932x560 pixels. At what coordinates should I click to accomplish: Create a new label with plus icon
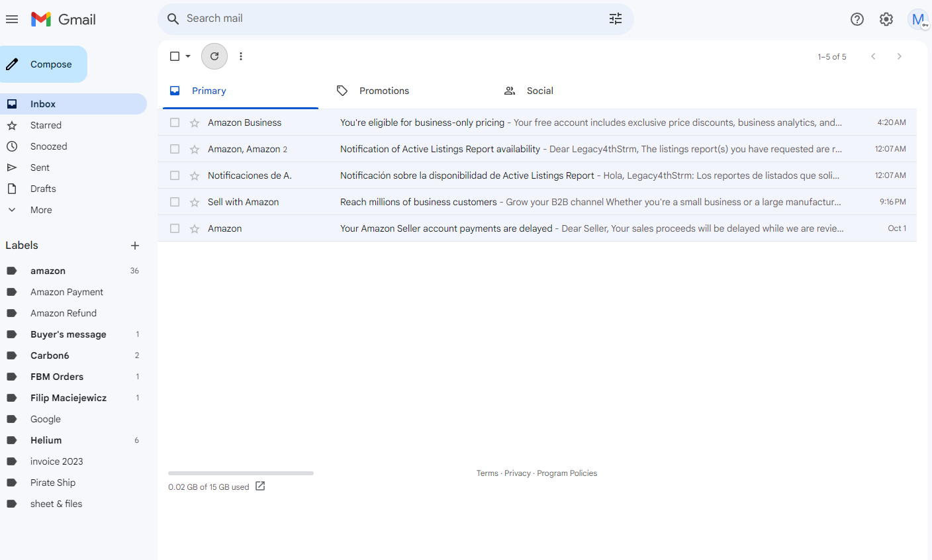click(x=135, y=246)
